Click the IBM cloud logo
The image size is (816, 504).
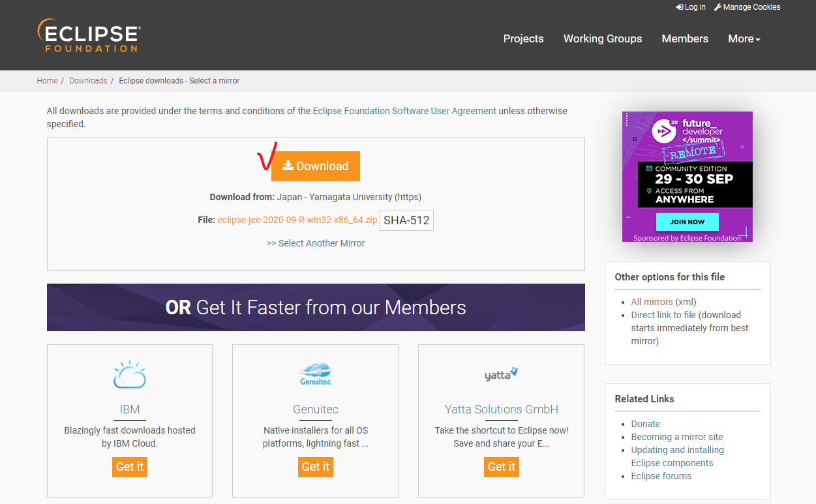(130, 375)
